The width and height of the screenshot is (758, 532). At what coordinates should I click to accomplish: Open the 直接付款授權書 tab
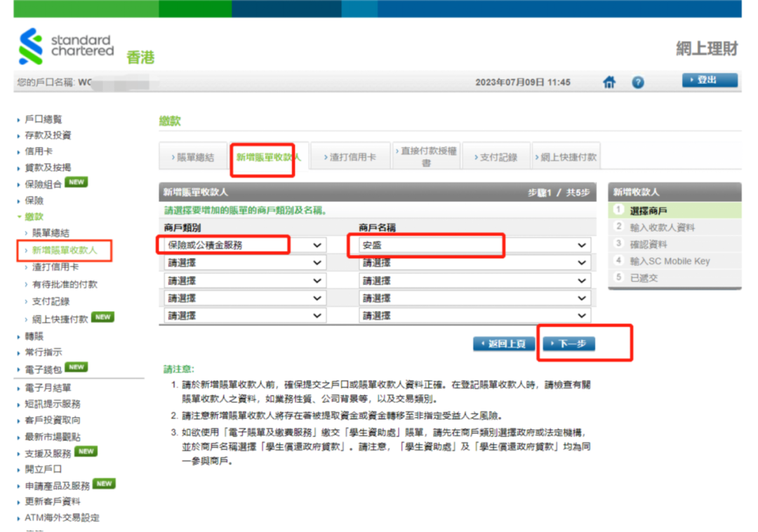[x=426, y=157]
